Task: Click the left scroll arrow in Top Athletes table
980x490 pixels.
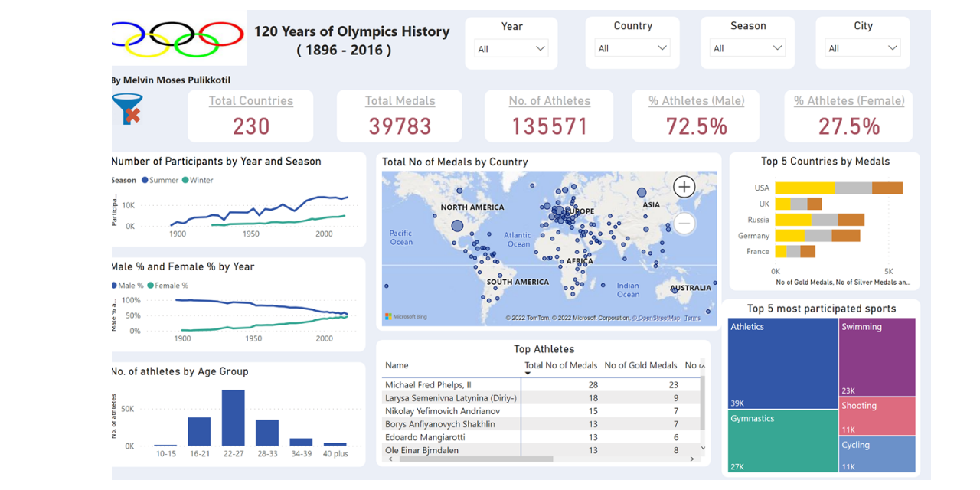Action: click(391, 458)
